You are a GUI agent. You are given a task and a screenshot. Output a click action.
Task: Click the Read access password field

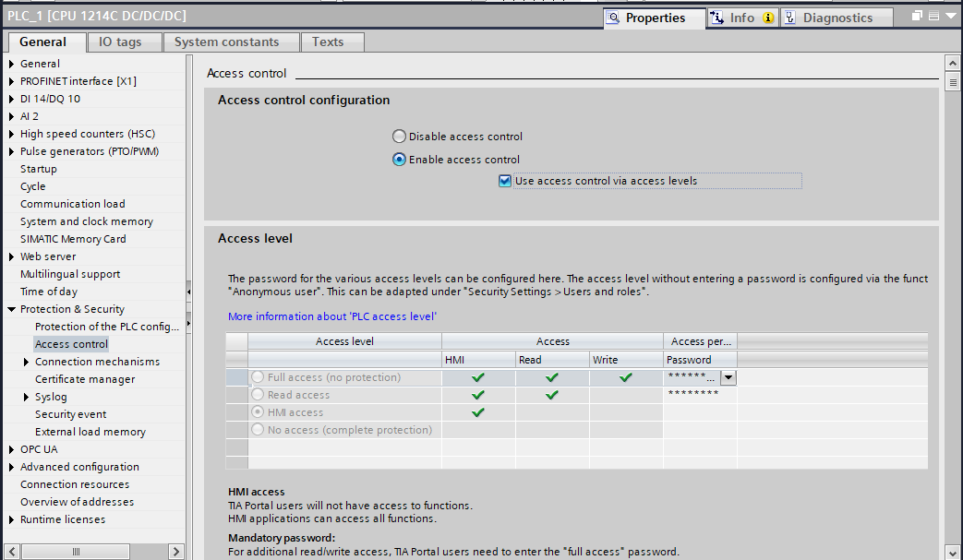(699, 395)
